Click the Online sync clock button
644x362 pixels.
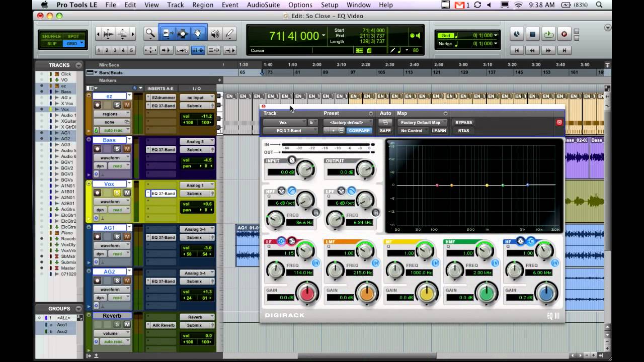click(517, 34)
